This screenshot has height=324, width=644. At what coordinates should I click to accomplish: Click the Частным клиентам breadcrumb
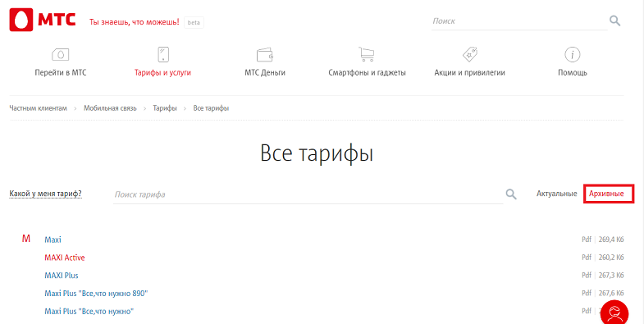(x=38, y=108)
